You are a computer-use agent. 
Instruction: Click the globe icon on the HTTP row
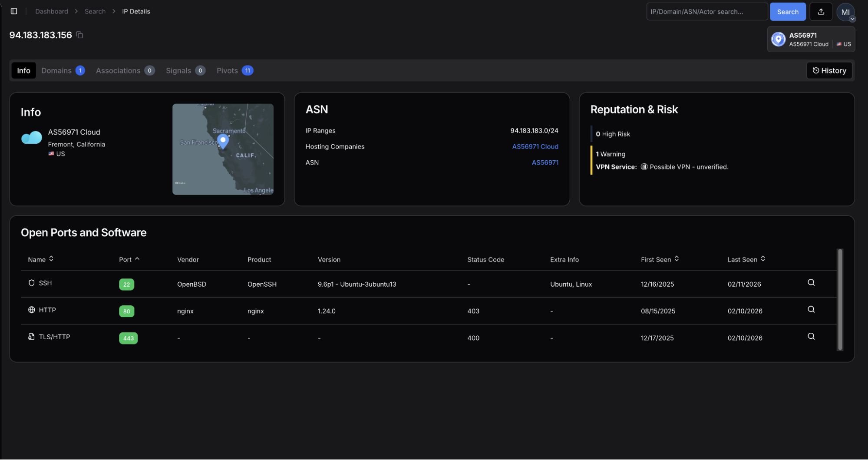32,310
